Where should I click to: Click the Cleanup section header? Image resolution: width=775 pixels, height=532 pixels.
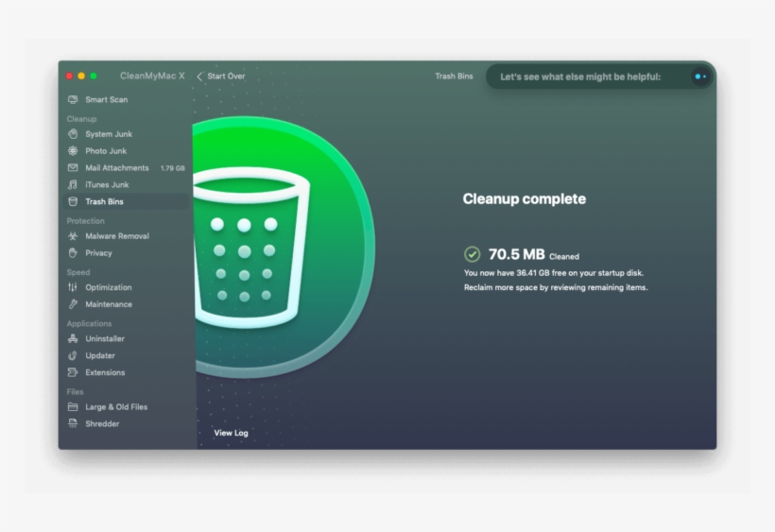click(x=81, y=119)
